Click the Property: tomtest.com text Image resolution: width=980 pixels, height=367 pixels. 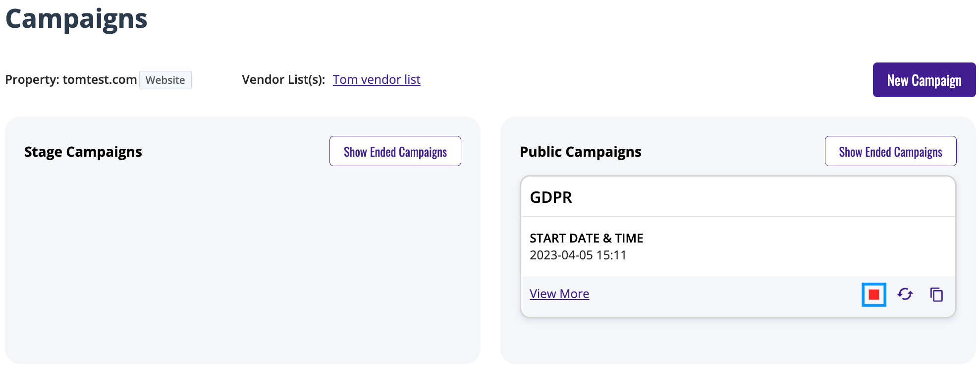[71, 79]
